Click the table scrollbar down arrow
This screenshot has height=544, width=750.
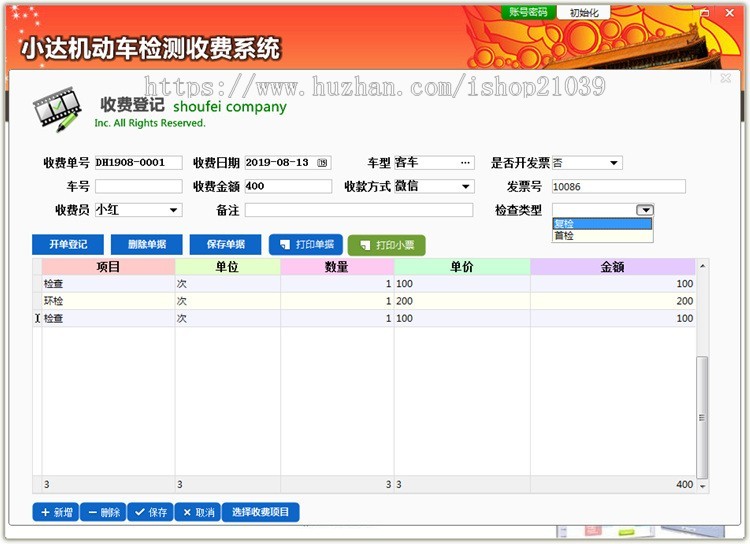[x=703, y=486]
